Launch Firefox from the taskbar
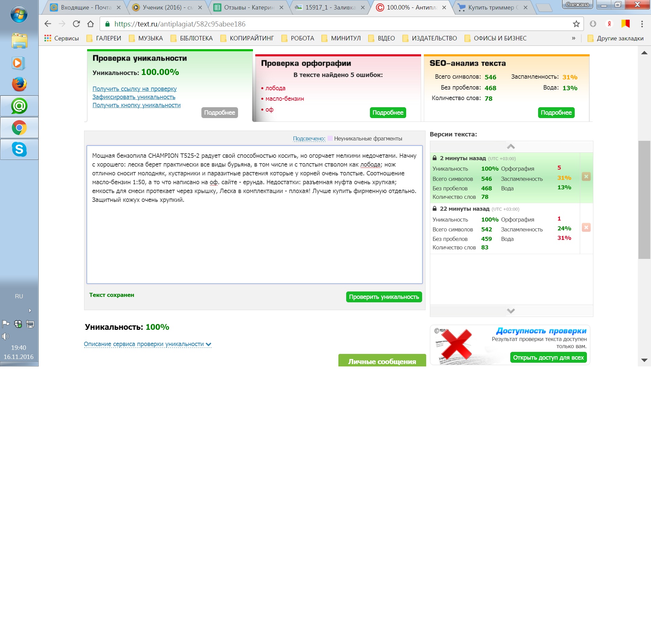 pos(19,84)
